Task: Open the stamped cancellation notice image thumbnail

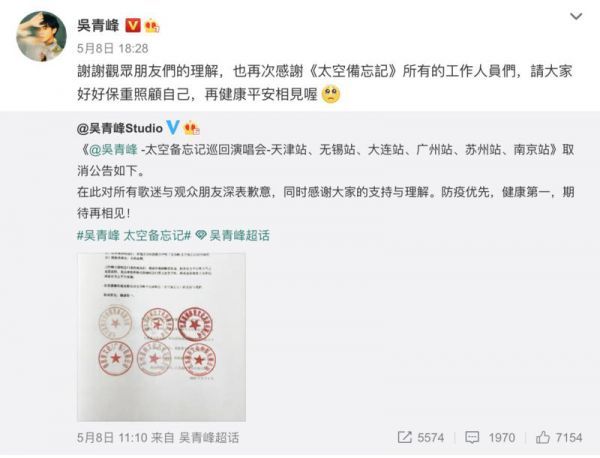Action: coord(161,337)
